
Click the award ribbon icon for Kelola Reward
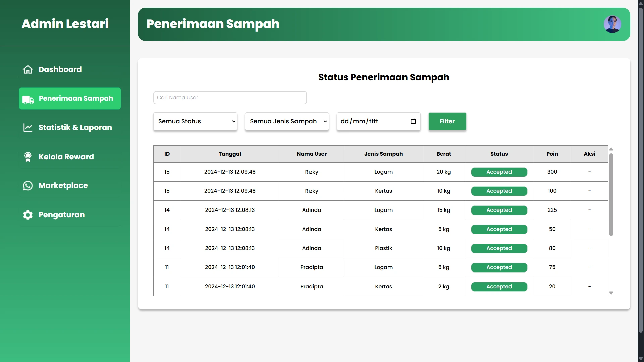click(28, 157)
